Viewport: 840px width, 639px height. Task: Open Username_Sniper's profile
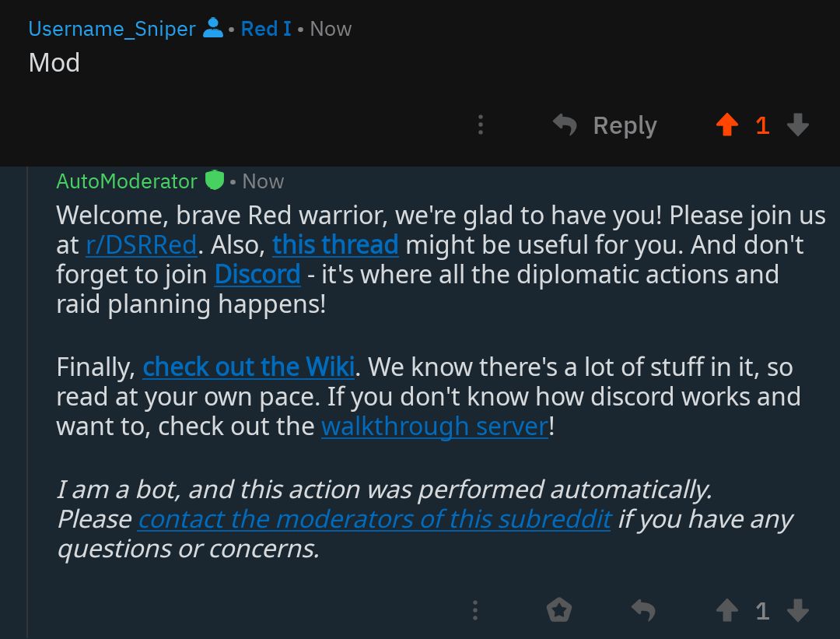111,28
